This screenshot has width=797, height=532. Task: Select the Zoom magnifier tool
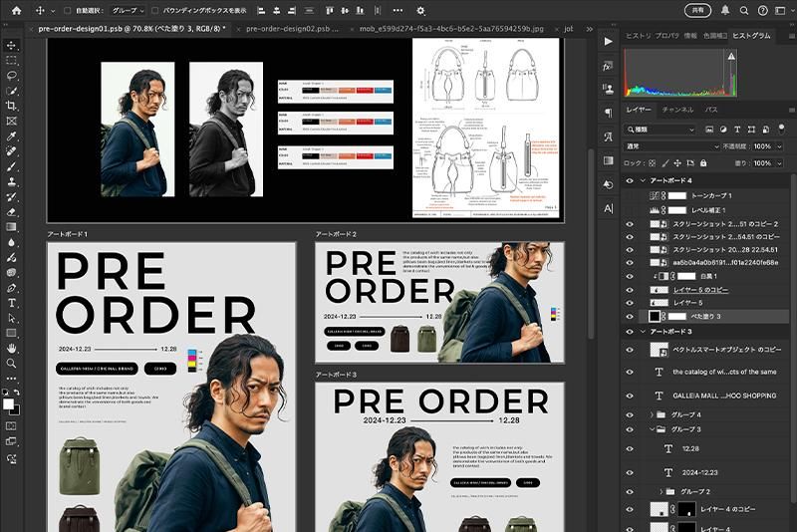(12, 363)
